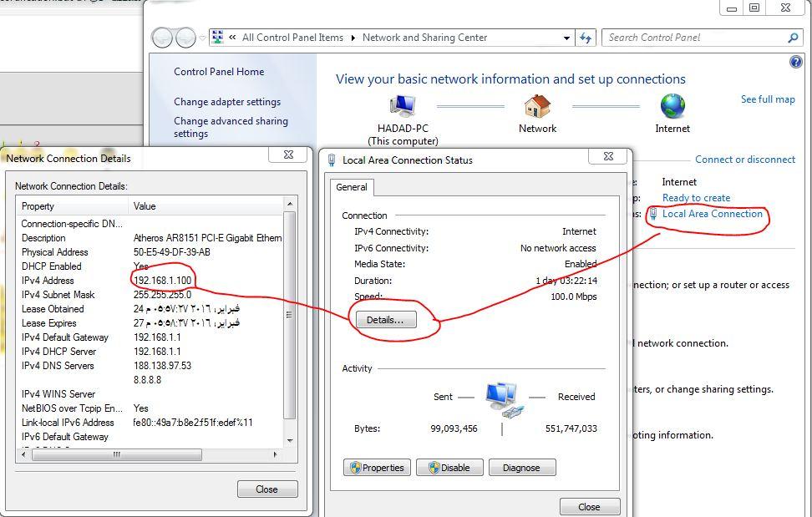This screenshot has width=812, height=517.
Task: Select the Connection-specific DNS row
Action: coord(150,224)
